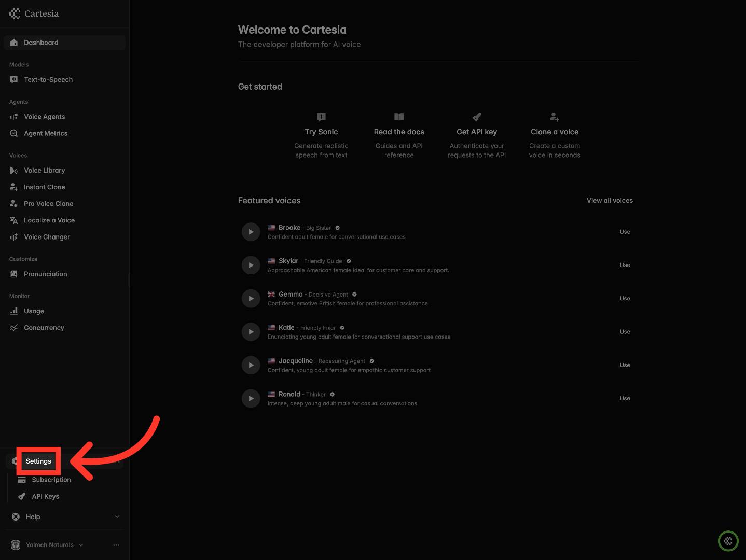Open the account more options ellipsis
This screenshot has height=560, width=746.
click(116, 545)
